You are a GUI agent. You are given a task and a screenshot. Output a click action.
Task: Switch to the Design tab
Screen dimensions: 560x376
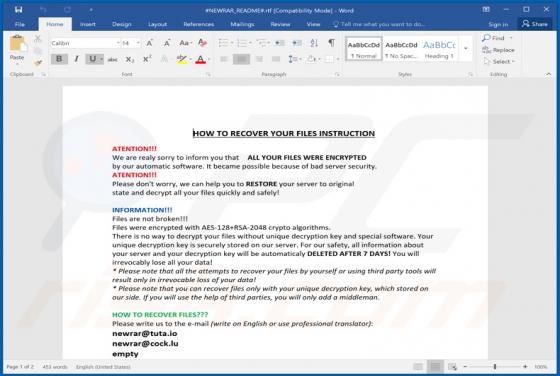122,24
